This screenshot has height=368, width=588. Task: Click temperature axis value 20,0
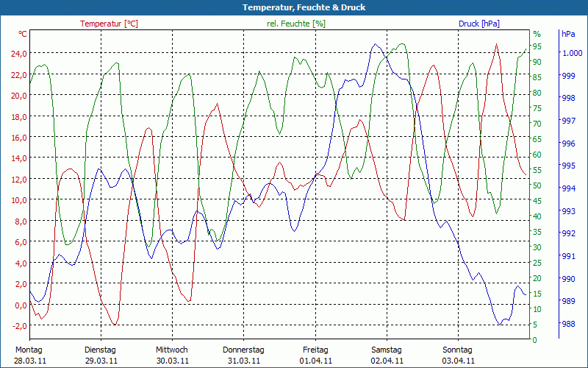[19, 96]
